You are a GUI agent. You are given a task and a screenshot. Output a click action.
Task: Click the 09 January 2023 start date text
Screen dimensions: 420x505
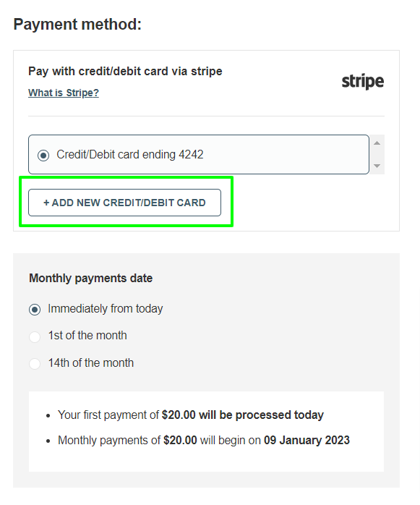(x=307, y=441)
